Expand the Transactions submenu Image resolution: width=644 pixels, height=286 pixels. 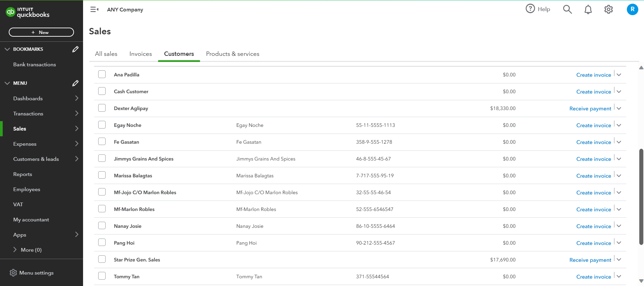77,113
